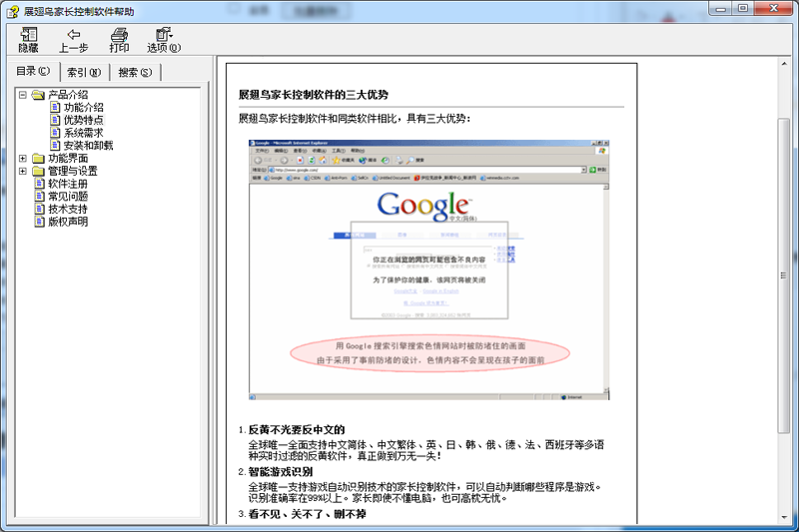Screen dimensions: 799x532
Task: Open the 技术支持 topic
Action: click(x=68, y=210)
